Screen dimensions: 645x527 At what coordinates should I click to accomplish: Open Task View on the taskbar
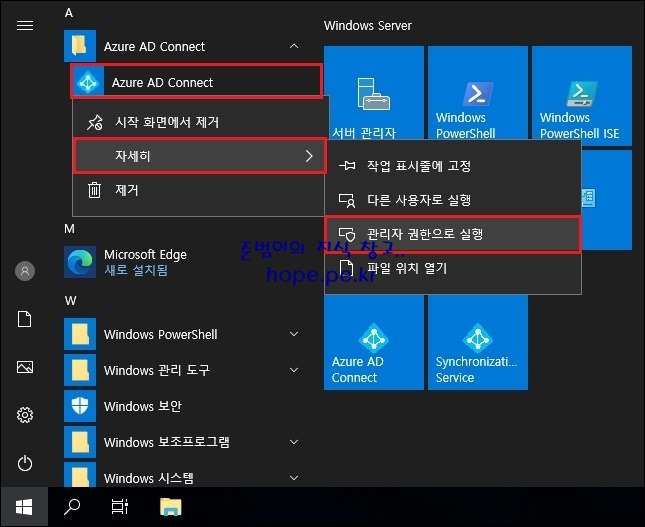120,507
